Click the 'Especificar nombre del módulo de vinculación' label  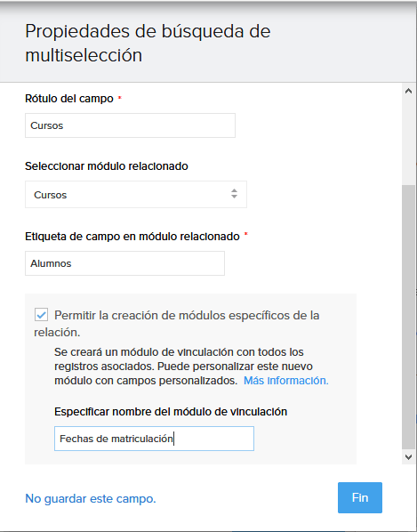point(171,412)
